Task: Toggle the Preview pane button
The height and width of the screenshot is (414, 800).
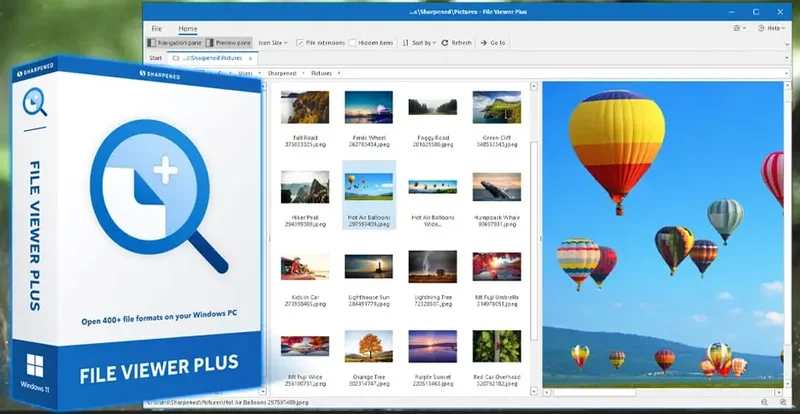Action: (229, 43)
